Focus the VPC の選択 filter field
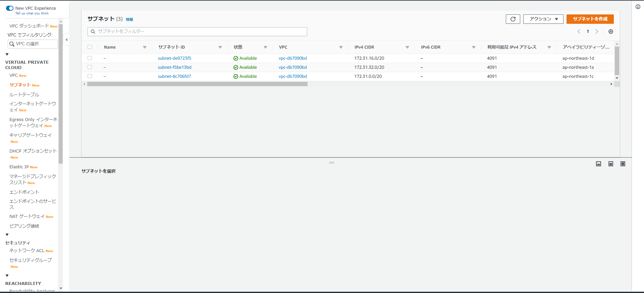This screenshot has height=293, width=644. (x=33, y=44)
